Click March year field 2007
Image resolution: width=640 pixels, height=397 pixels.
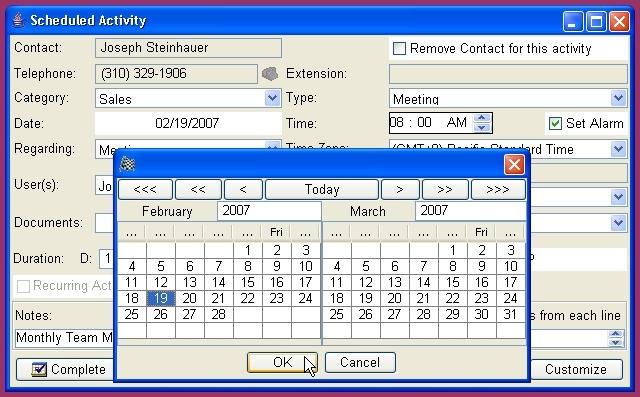(470, 211)
